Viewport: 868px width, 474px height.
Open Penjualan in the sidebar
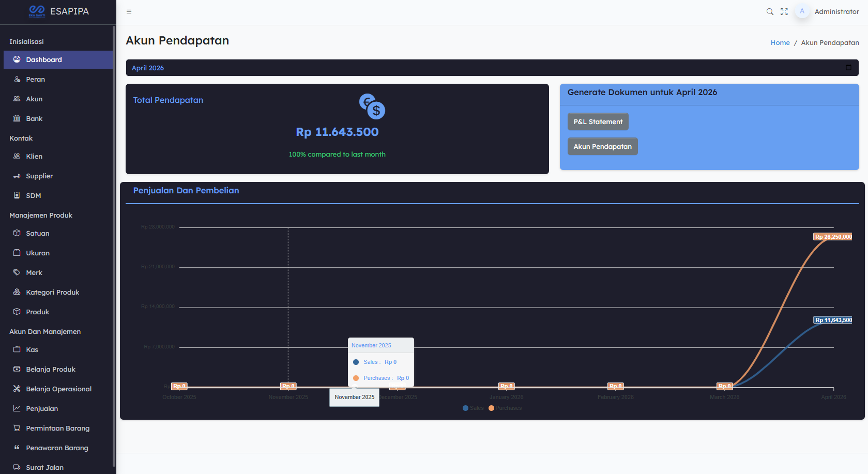tap(58, 408)
